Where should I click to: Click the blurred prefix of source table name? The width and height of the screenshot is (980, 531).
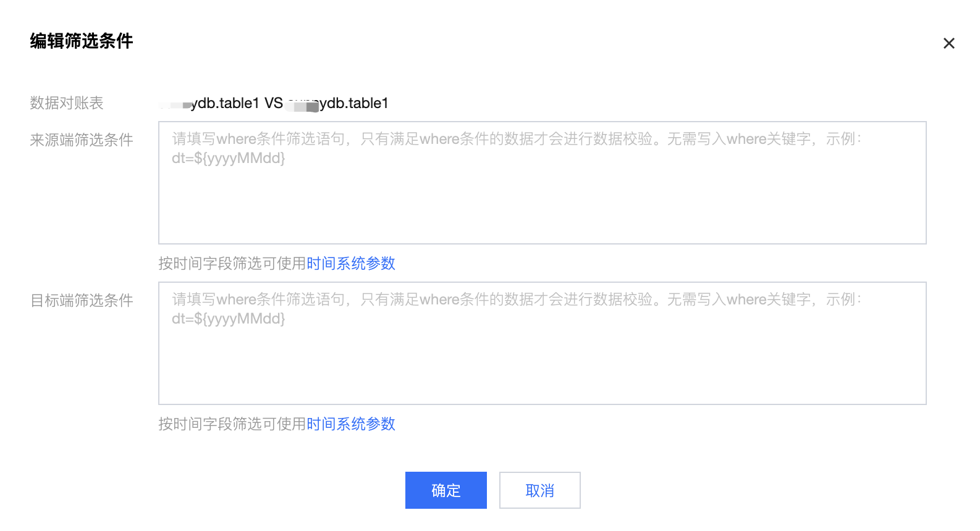(x=175, y=105)
